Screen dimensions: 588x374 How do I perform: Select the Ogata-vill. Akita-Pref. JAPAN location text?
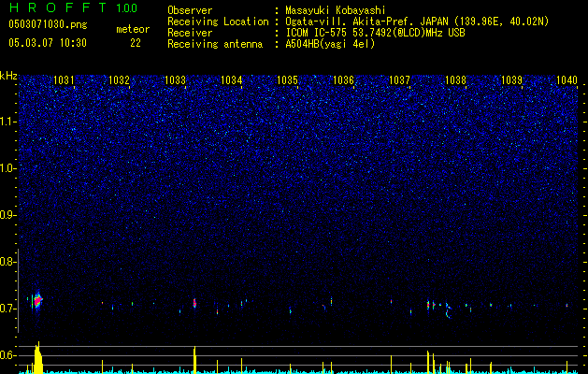pos(417,22)
